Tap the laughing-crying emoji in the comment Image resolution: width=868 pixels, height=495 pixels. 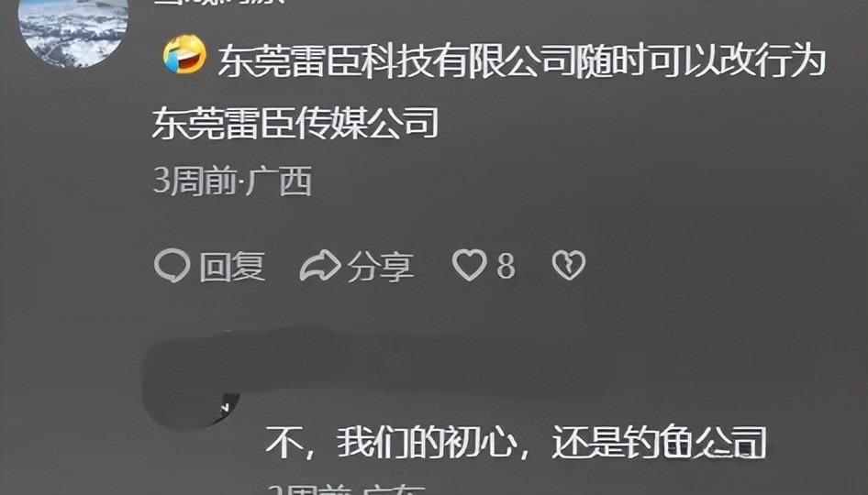click(x=185, y=54)
